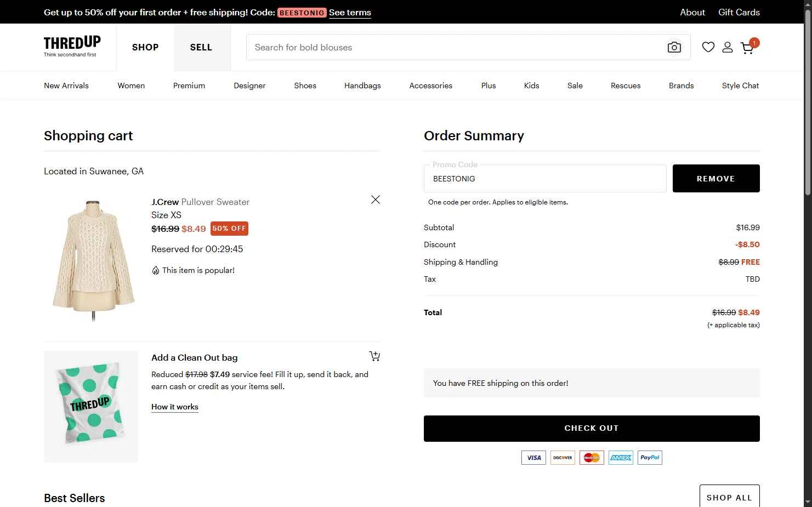Image resolution: width=812 pixels, height=507 pixels.
Task: Open the shopping cart icon
Action: click(x=747, y=48)
